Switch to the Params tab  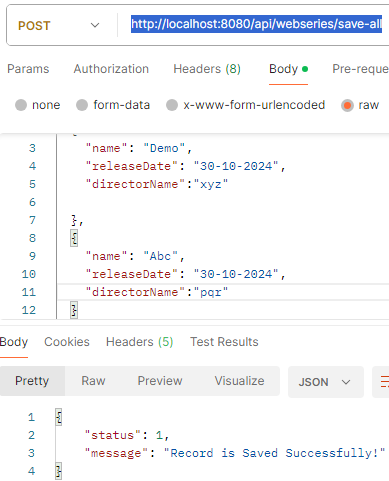pyautogui.click(x=28, y=69)
